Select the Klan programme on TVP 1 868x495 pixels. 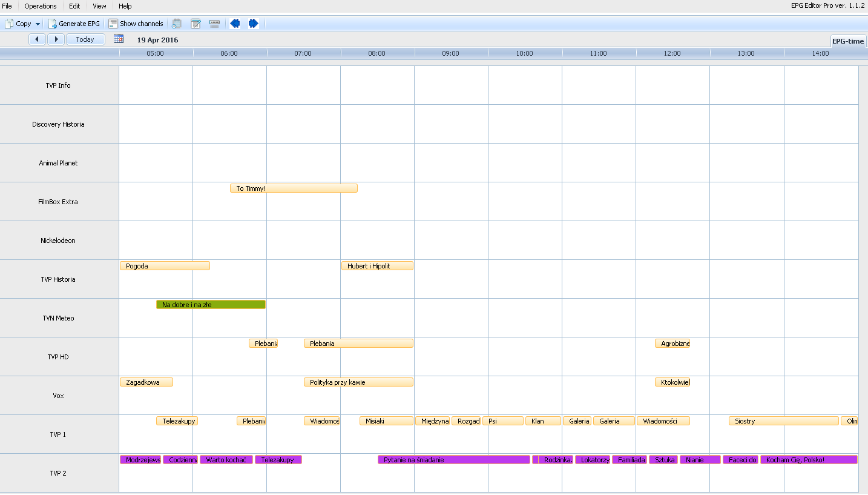click(543, 421)
